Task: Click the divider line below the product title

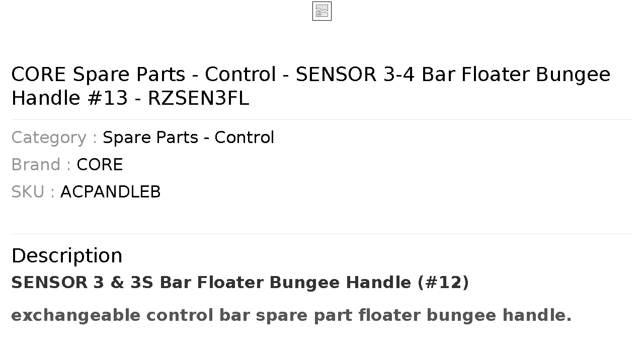Action: pos(322,119)
